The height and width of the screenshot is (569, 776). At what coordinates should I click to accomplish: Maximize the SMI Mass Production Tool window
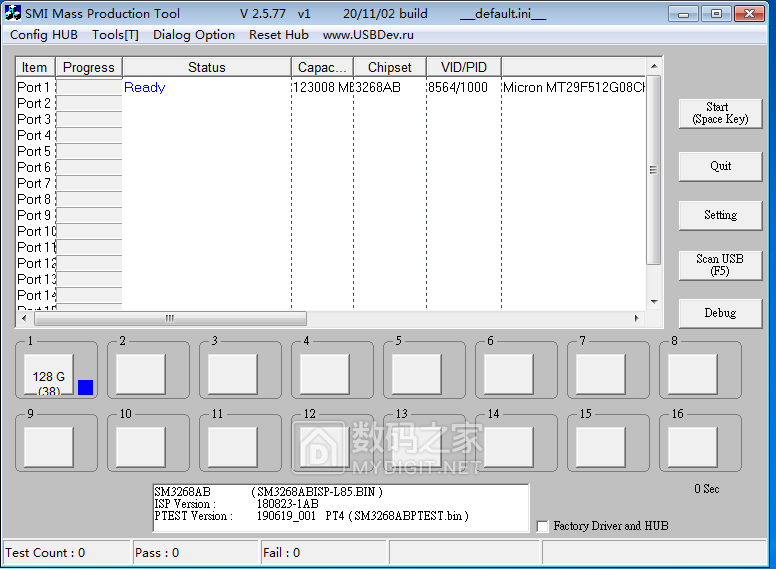pyautogui.click(x=716, y=13)
